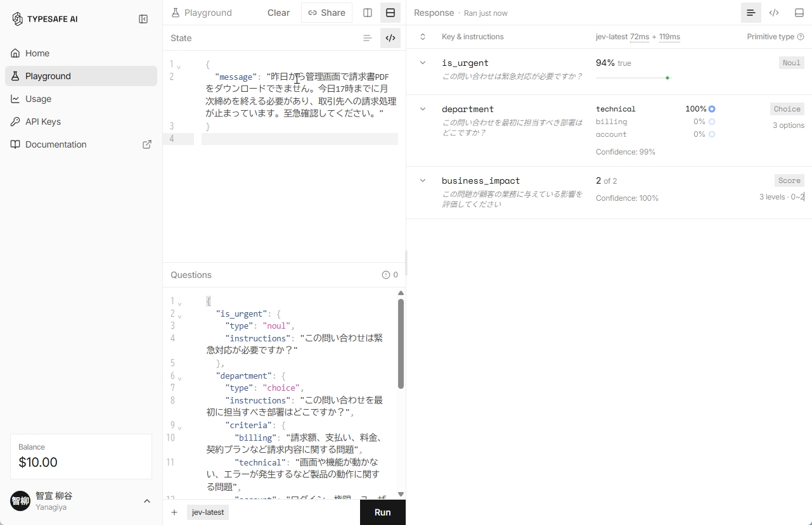The width and height of the screenshot is (812, 525).
Task: Click the Typesafe AI logo
Action: pos(44,19)
